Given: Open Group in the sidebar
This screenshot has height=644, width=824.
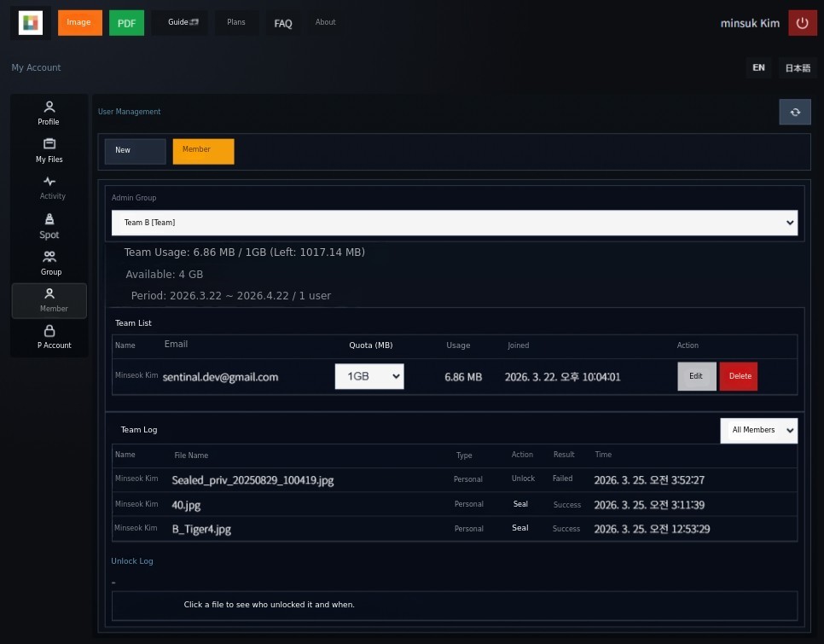Looking at the screenshot, I should [49, 263].
